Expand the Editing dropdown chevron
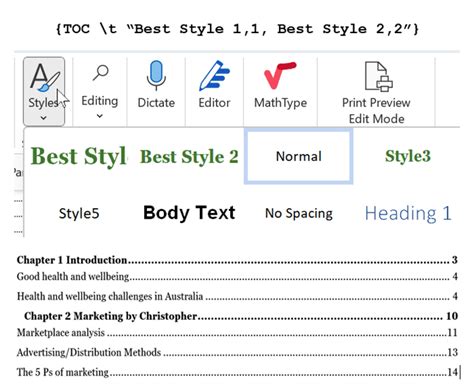The width and height of the screenshot is (474, 384). click(100, 116)
